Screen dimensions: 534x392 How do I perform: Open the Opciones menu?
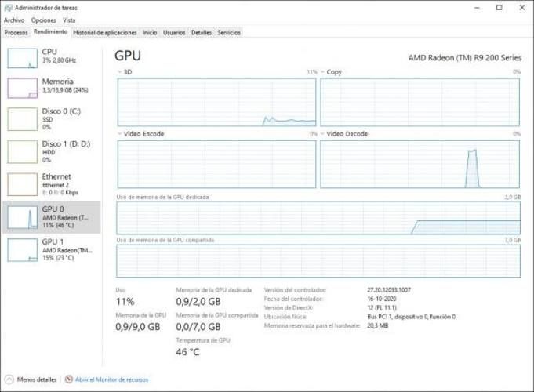point(44,20)
